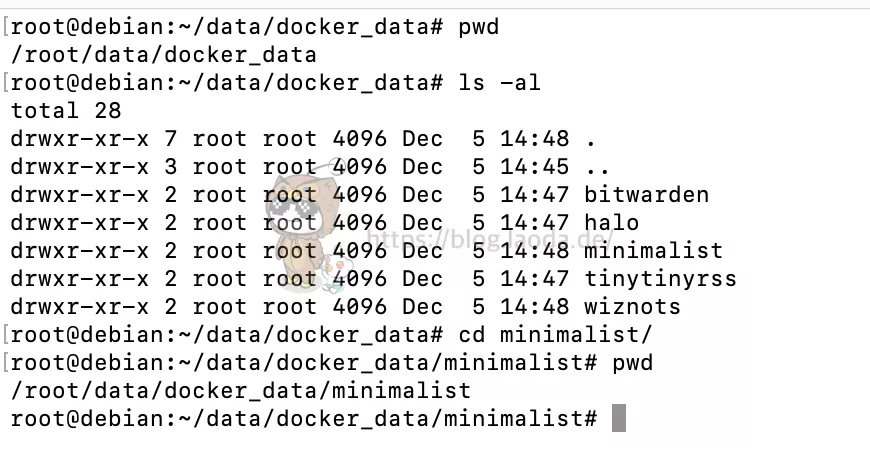Click the watermark blog URL text

tap(488, 239)
